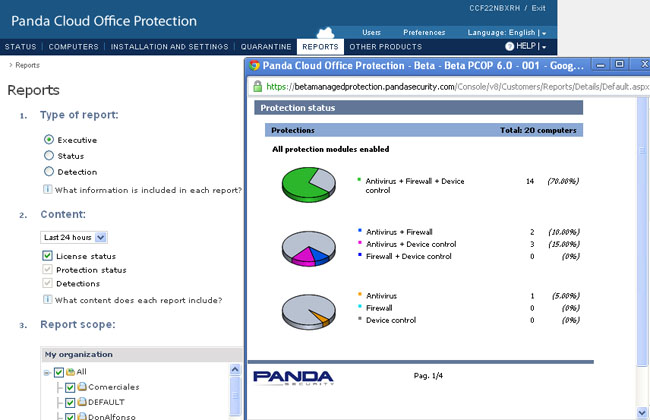Uncheck the DEFAULT group checkbox
This screenshot has height=420, width=650.
[70, 403]
